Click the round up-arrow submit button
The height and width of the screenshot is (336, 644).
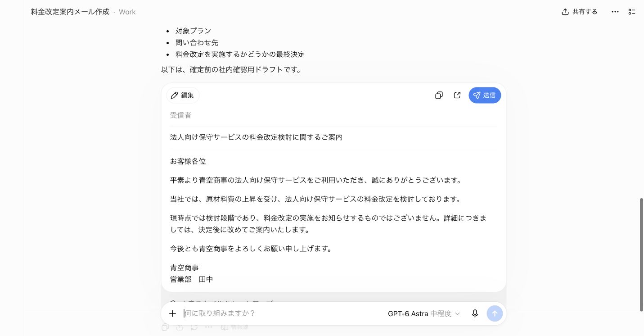[x=495, y=313]
